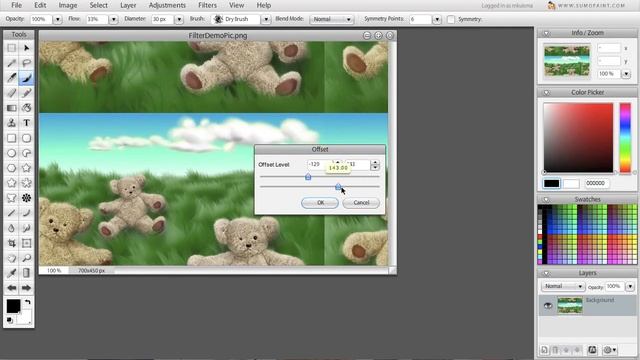This screenshot has height=360, width=640.
Task: Open the layer settings gear dropdown
Action: (x=610, y=350)
